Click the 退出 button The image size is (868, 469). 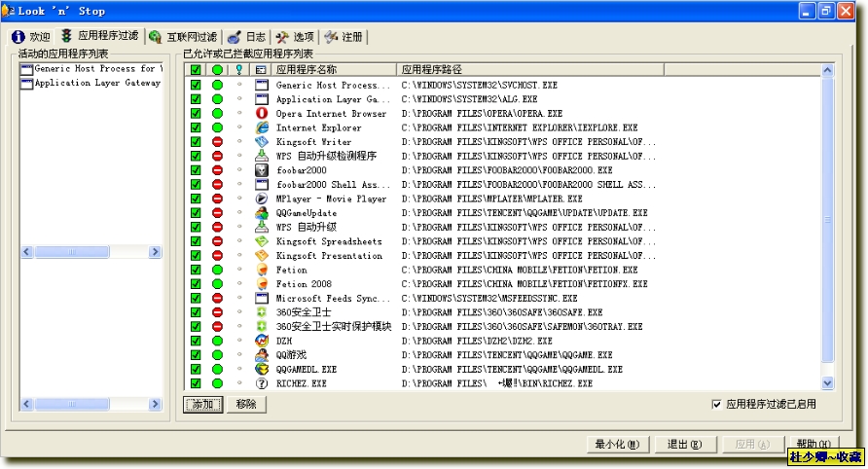pyautogui.click(x=685, y=444)
